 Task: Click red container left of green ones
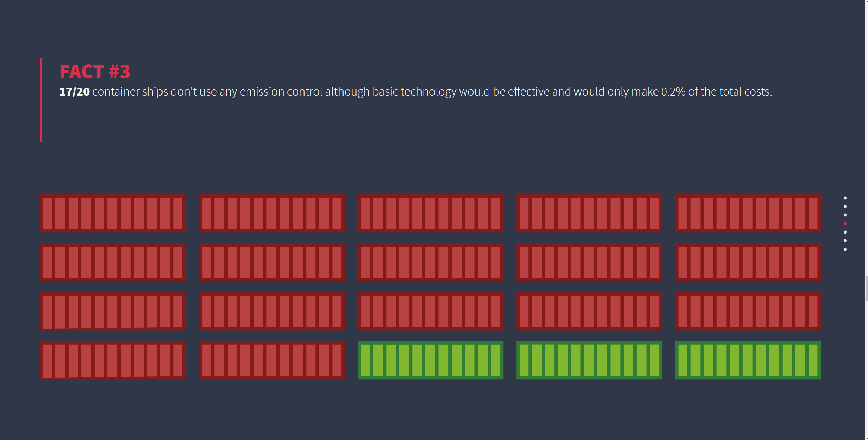click(272, 360)
